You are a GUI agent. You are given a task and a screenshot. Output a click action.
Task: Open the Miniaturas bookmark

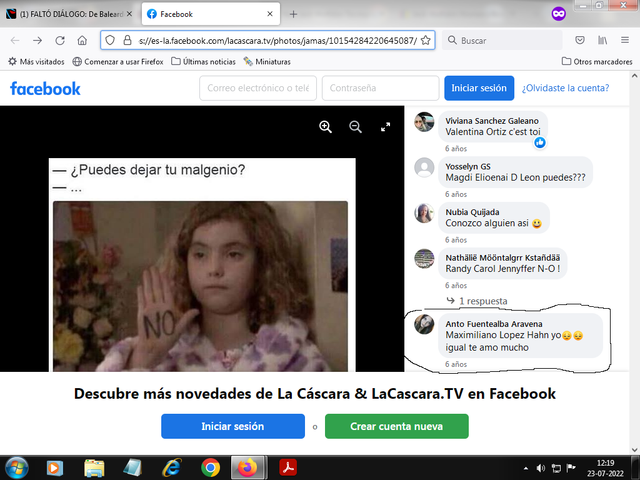(267, 62)
